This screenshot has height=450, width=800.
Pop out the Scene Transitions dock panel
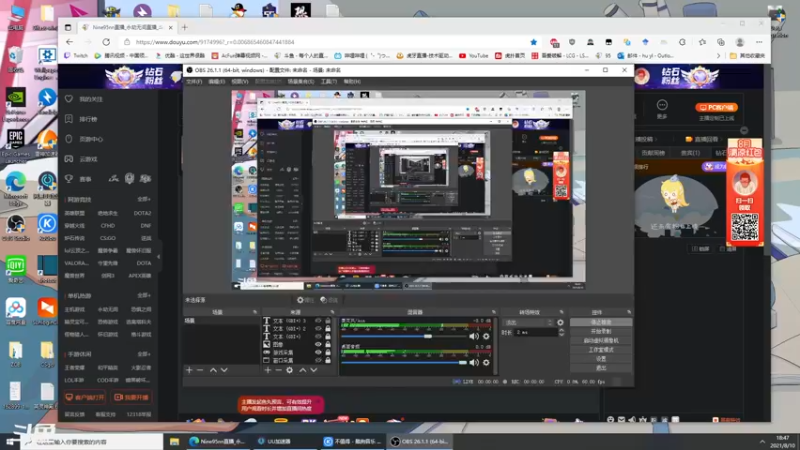[x=561, y=312]
